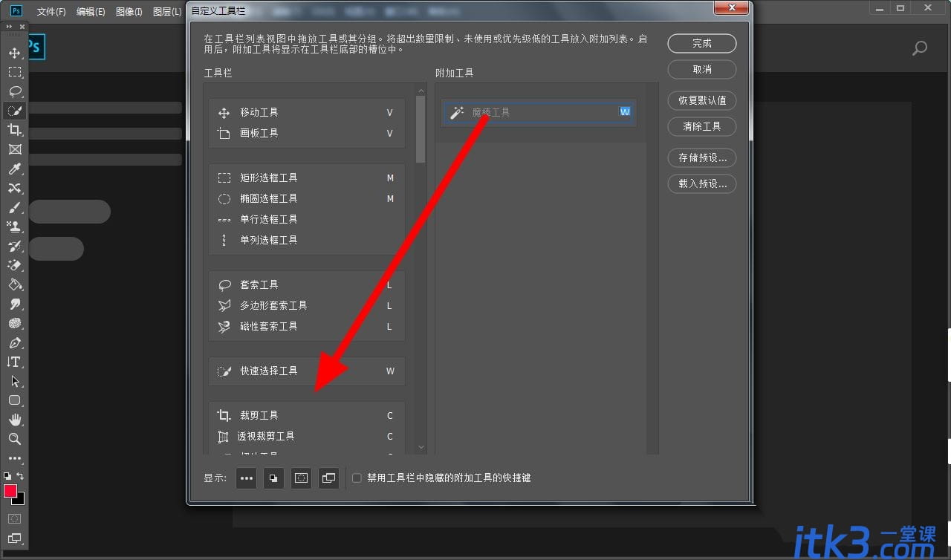Select the Content-Aware Move tool icon

click(x=14, y=188)
